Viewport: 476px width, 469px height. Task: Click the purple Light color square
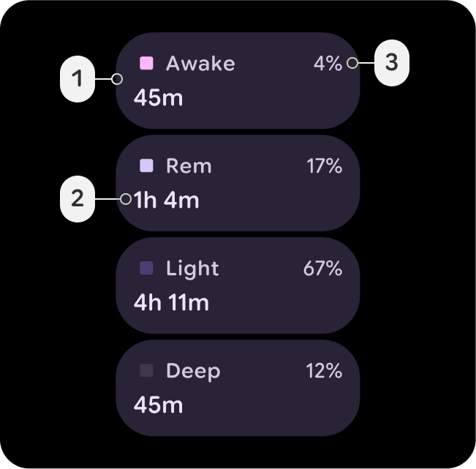click(x=146, y=269)
